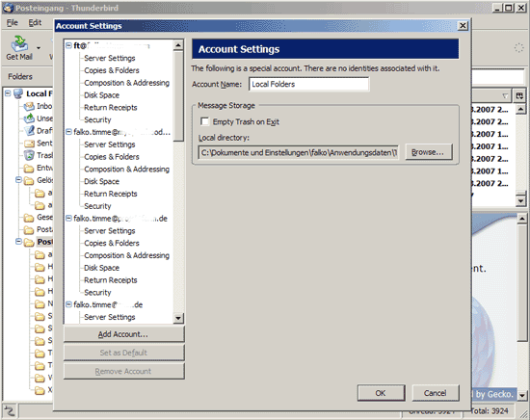Click the account tree scroll up arrow

(x=178, y=45)
